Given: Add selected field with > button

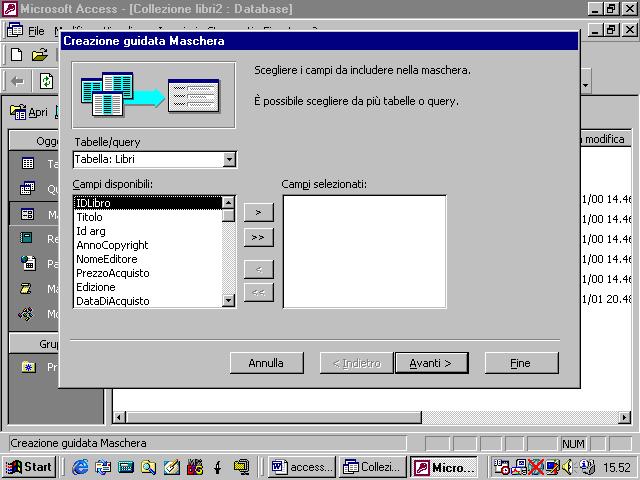Looking at the screenshot, I should click(258, 212).
